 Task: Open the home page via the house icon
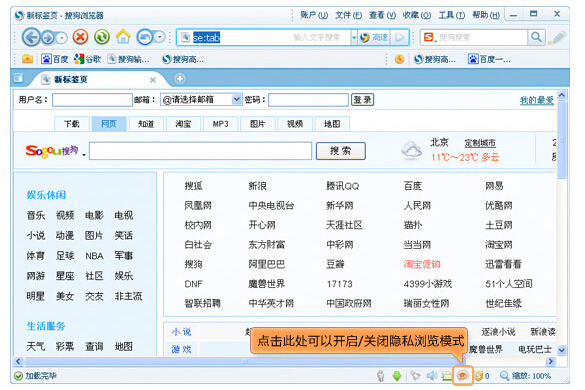[123, 37]
